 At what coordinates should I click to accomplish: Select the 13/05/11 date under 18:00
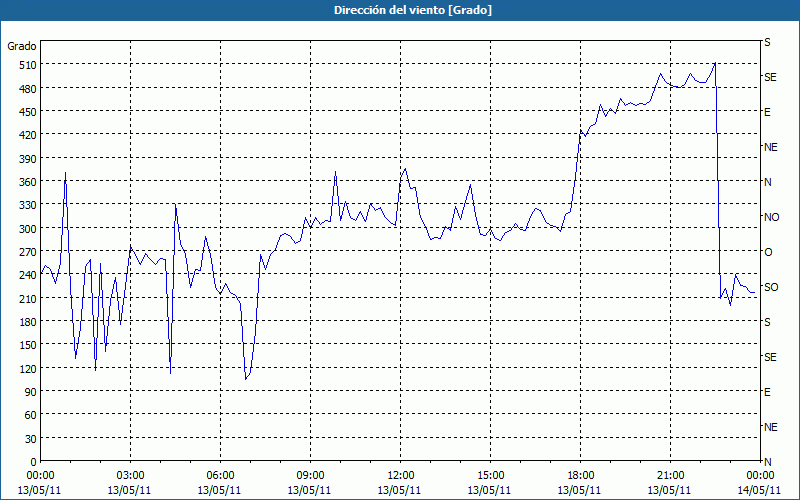coord(579,490)
